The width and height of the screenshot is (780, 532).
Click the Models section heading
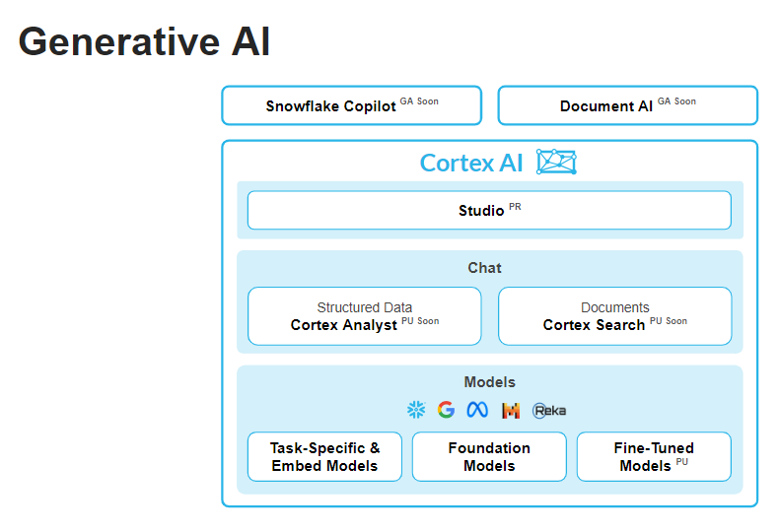click(489, 382)
